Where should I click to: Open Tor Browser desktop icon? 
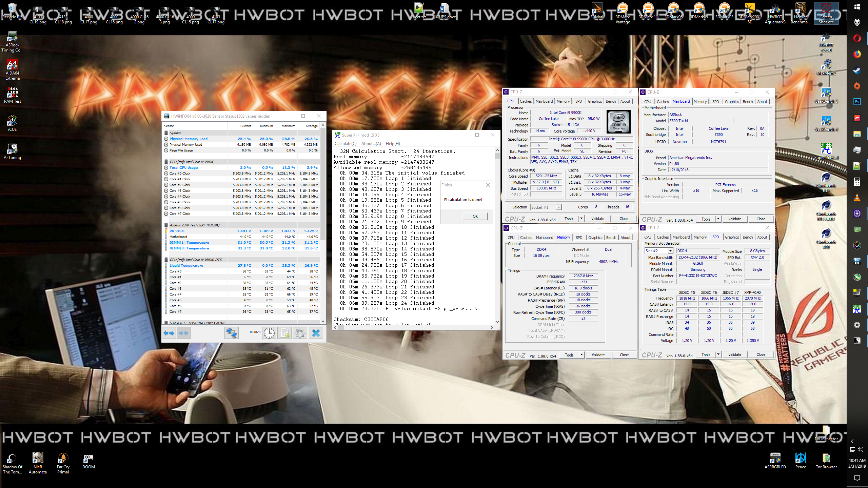(826, 461)
